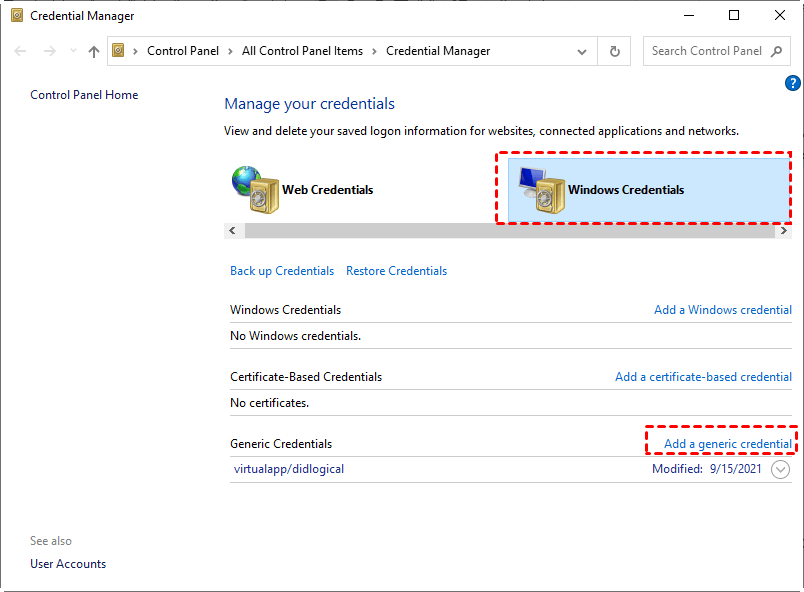Screen dimensions: 804x592
Task: Click Back up Credentials link
Action: tap(282, 271)
